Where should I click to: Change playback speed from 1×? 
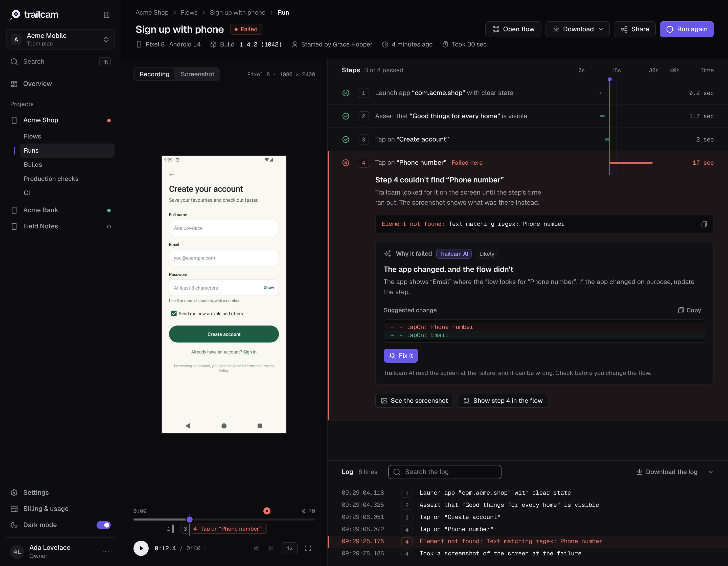coord(289,548)
